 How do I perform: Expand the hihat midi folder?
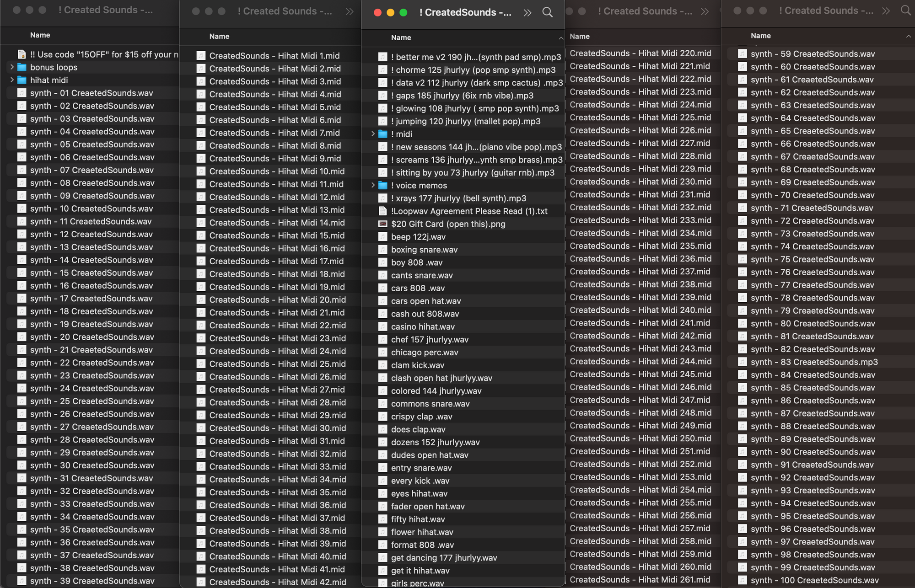[x=12, y=80]
